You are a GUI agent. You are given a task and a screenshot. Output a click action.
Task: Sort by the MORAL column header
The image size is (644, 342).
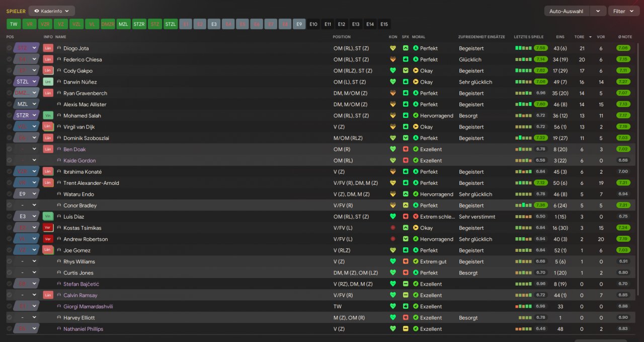click(x=419, y=37)
